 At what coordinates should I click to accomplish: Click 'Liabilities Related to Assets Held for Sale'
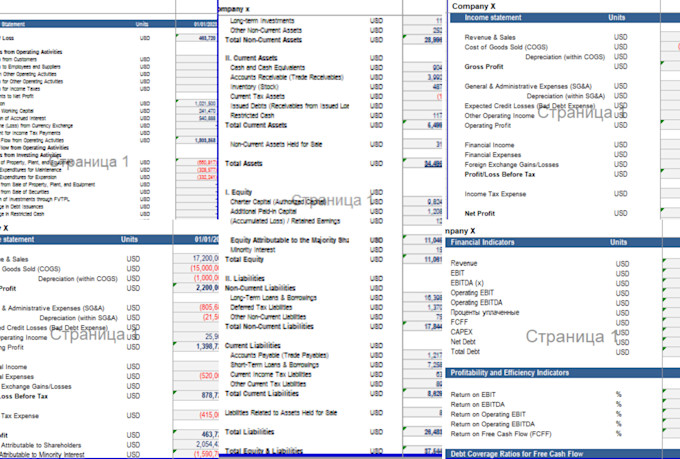coord(281,413)
